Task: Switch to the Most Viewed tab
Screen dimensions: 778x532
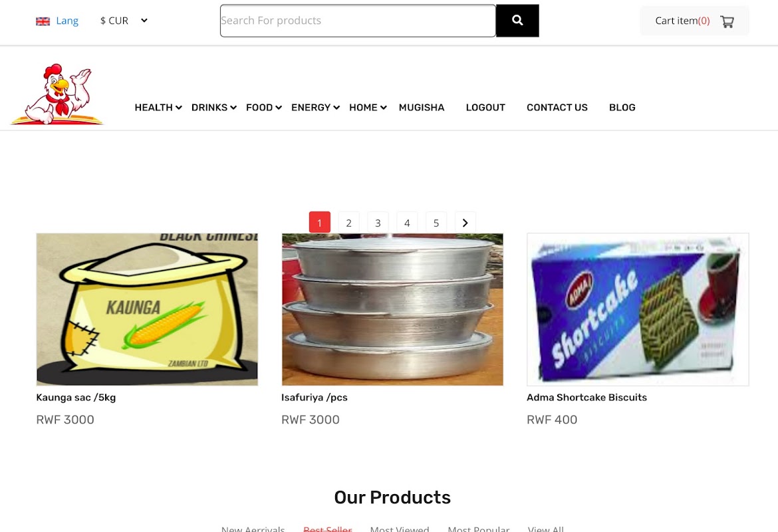Action: (x=400, y=529)
